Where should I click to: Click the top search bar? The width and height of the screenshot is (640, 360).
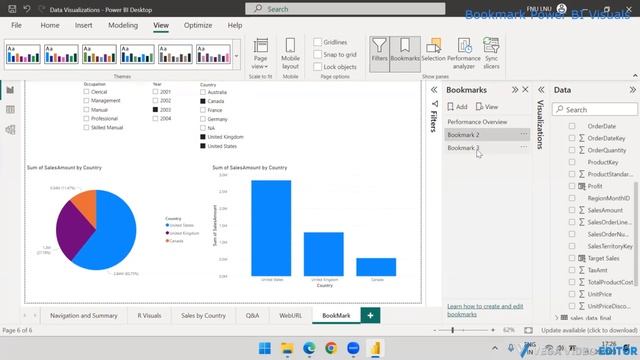tap(345, 9)
